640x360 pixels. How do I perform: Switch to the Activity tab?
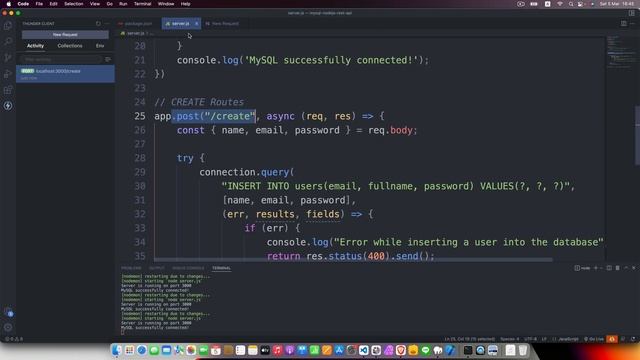click(36, 46)
